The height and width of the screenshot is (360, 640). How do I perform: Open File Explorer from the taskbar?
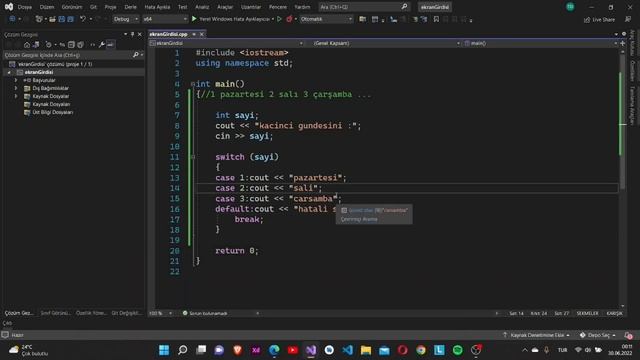click(x=366, y=350)
